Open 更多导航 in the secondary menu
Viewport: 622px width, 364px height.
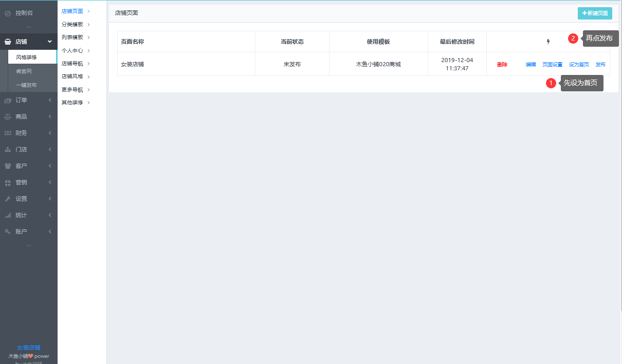point(76,89)
